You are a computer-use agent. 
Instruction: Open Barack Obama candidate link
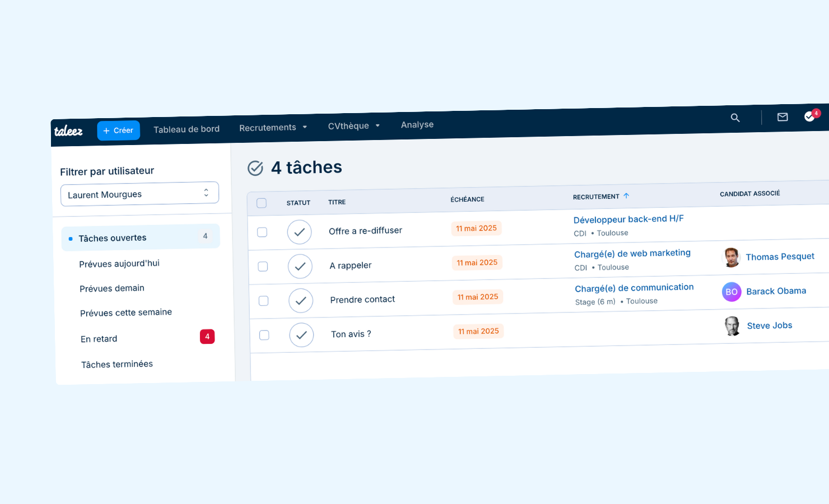coord(776,291)
